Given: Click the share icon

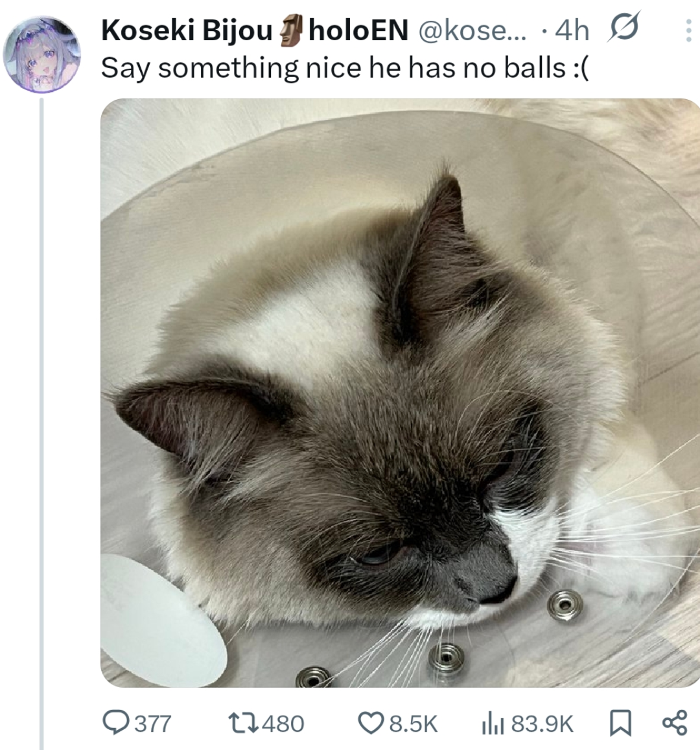Looking at the screenshot, I should point(675,723).
